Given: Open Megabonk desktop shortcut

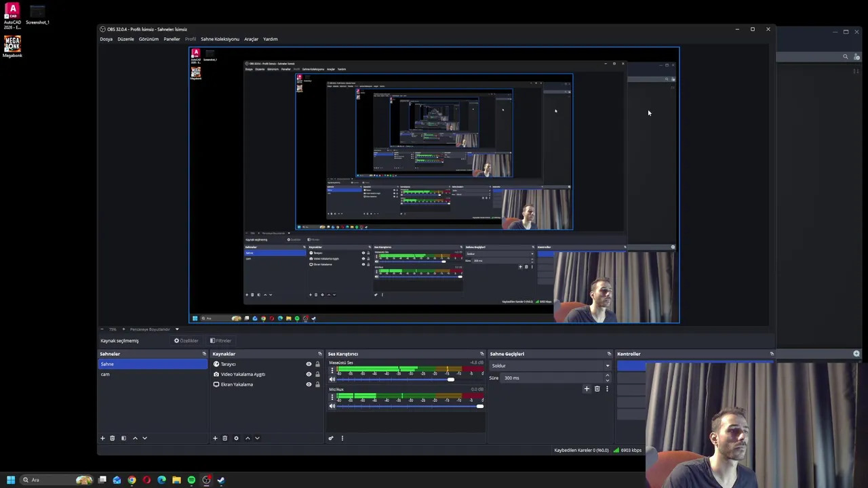Looking at the screenshot, I should tap(12, 47).
